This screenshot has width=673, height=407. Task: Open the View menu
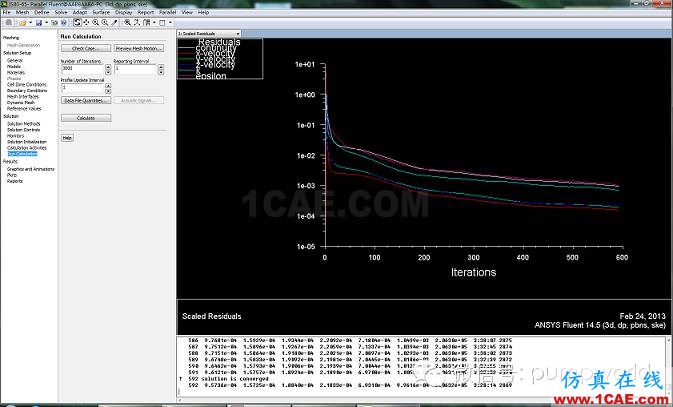(x=187, y=12)
